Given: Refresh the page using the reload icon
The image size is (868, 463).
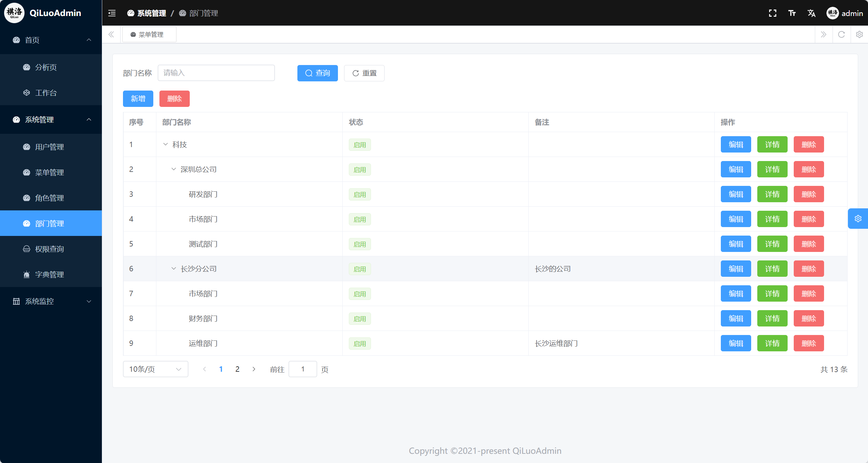Looking at the screenshot, I should [x=841, y=34].
